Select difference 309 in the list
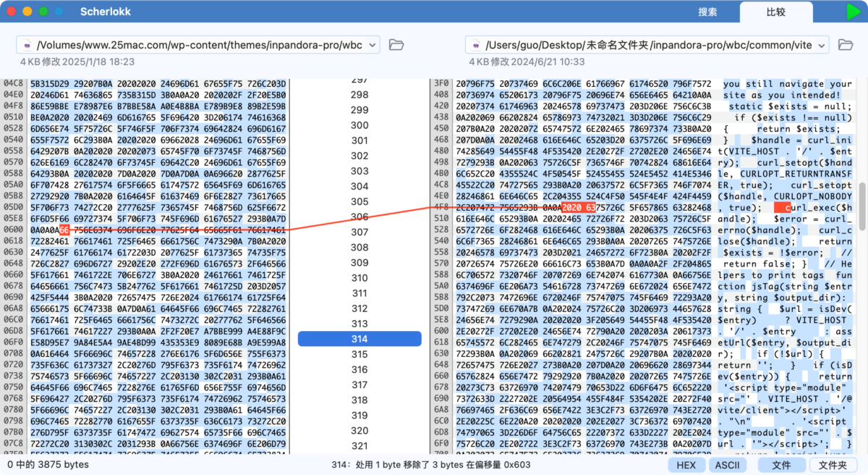The image size is (868, 475). click(x=359, y=262)
